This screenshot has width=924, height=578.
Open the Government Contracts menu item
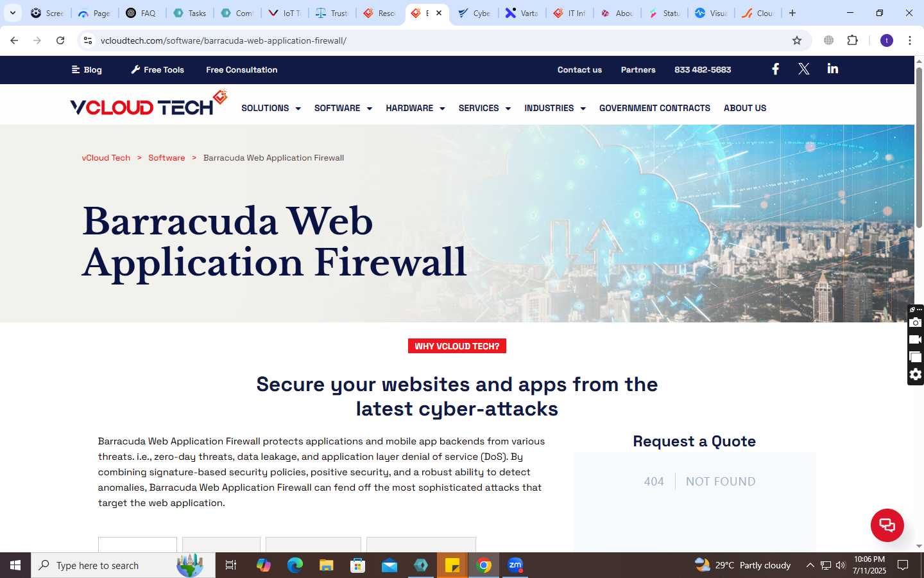click(x=654, y=108)
